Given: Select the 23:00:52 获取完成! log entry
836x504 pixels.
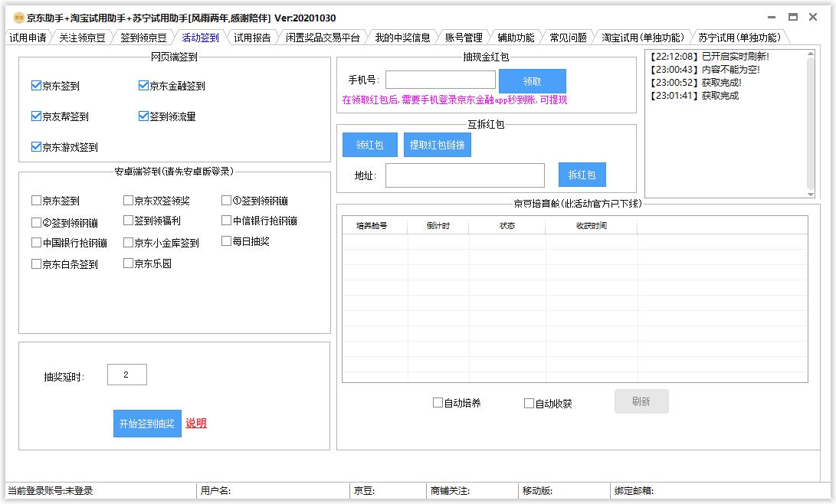Looking at the screenshot, I should (695, 83).
